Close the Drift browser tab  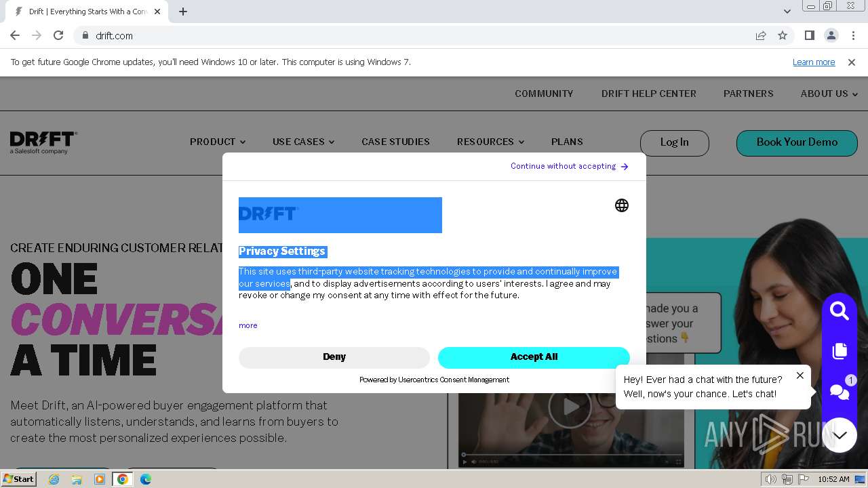[157, 12]
